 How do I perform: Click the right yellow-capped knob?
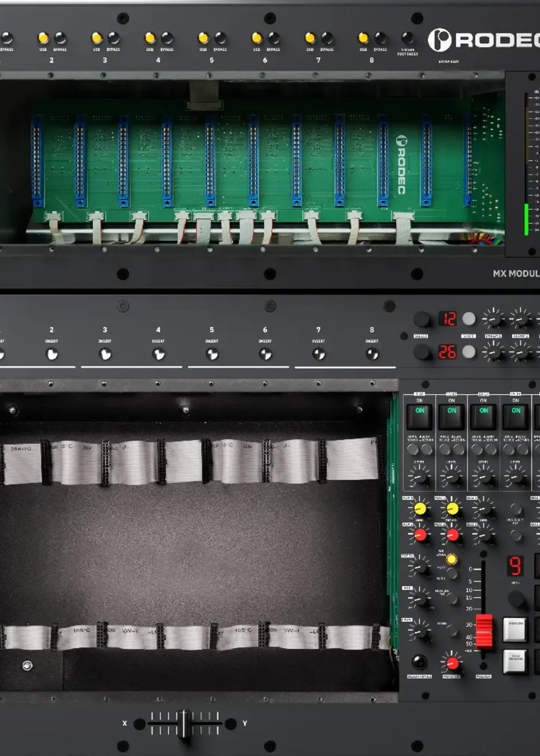pos(452,508)
